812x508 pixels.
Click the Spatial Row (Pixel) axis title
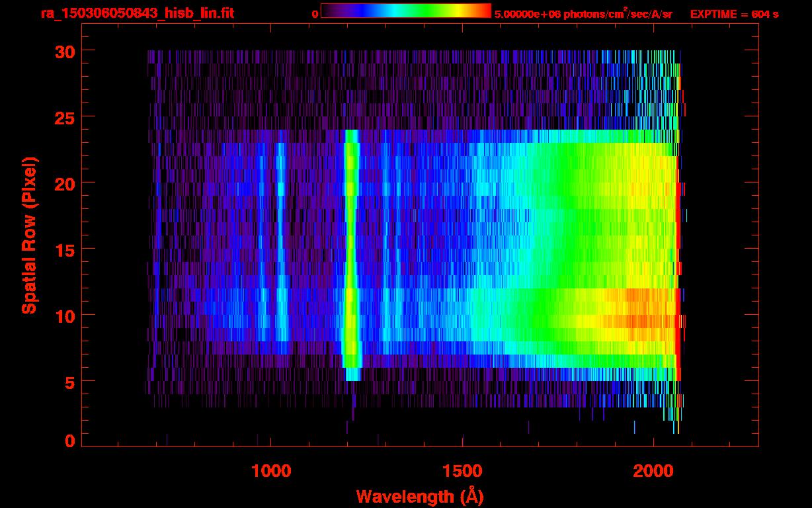28,235
